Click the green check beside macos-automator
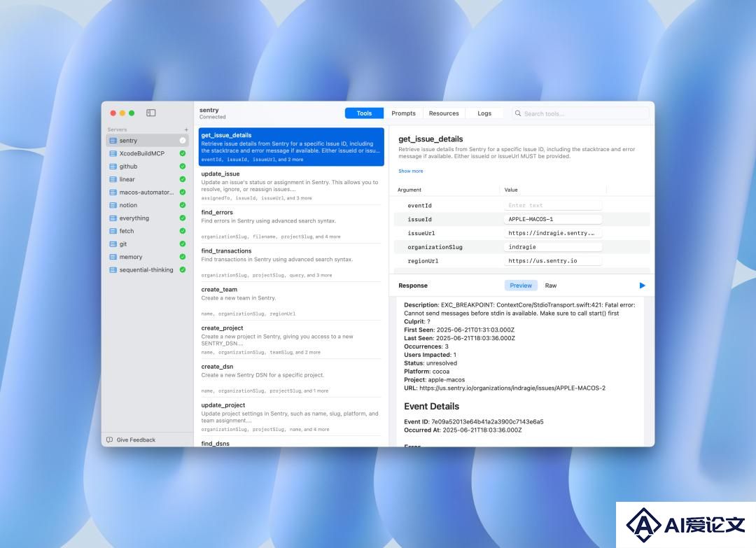Viewport: 756px width, 548px height. 183,192
